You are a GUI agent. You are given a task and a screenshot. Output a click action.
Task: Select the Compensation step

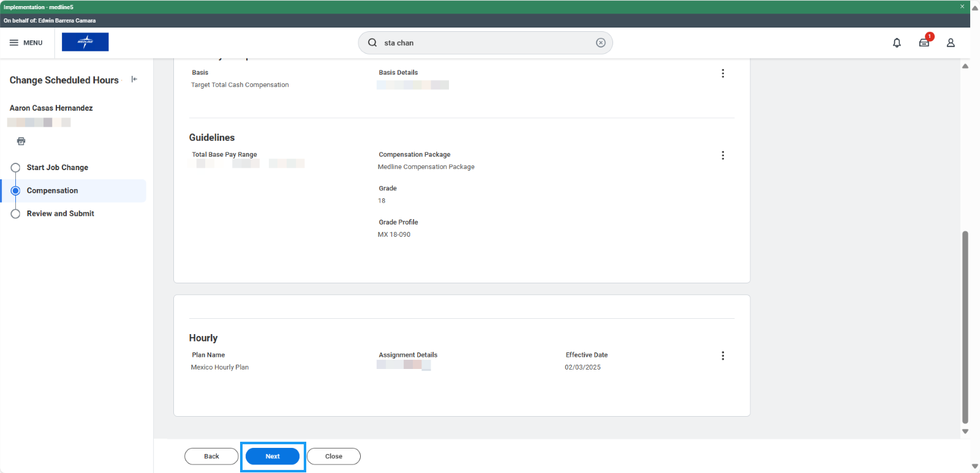[x=52, y=191]
